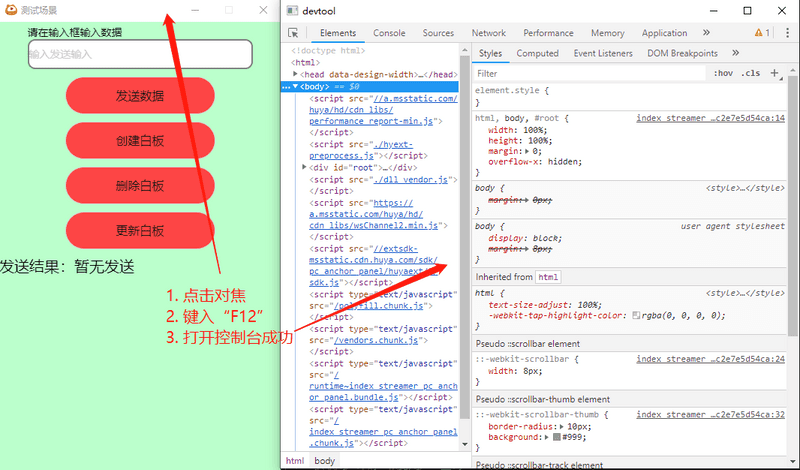The image size is (800, 470).
Task: Open the Event Listeners tab
Action: 603,53
